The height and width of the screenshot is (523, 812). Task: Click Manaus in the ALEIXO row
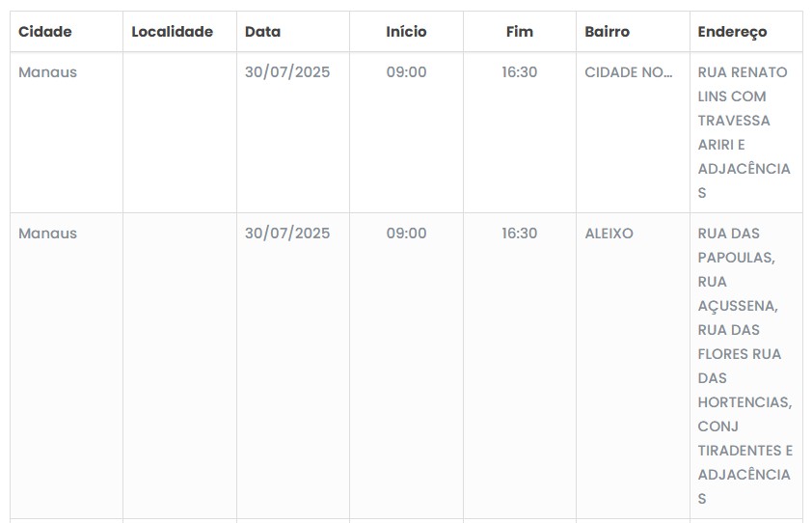pyautogui.click(x=47, y=234)
